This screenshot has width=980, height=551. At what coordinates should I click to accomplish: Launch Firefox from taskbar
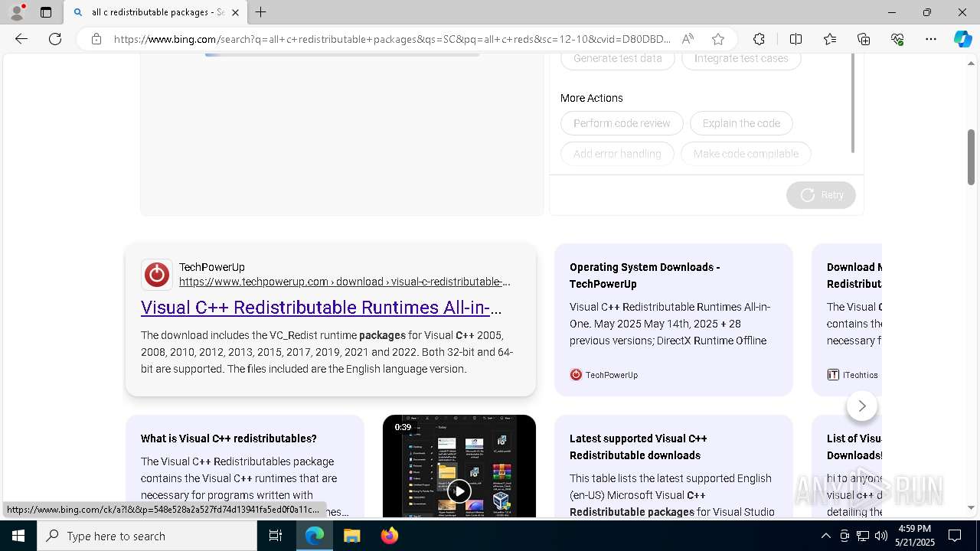point(389,536)
